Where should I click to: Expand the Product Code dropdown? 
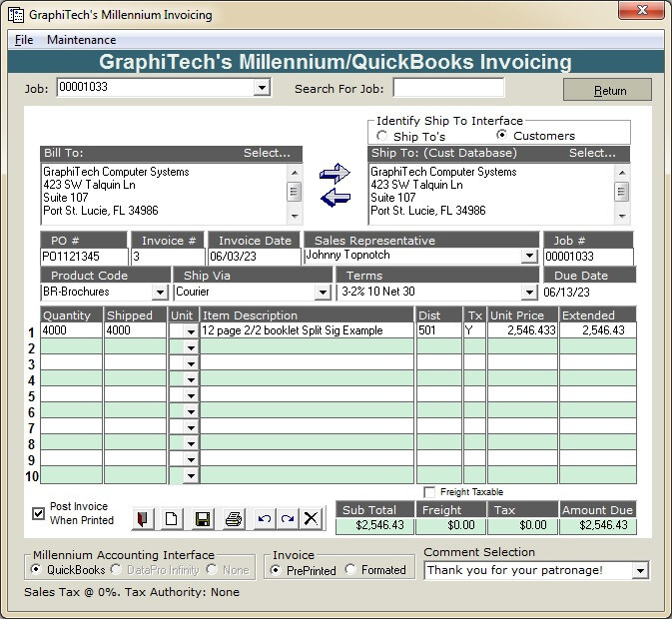pyautogui.click(x=160, y=293)
